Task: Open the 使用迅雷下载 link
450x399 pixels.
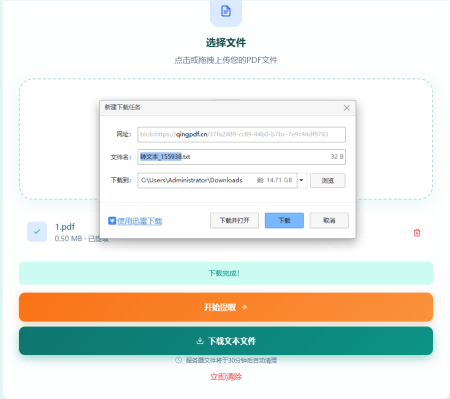Action: 140,221
